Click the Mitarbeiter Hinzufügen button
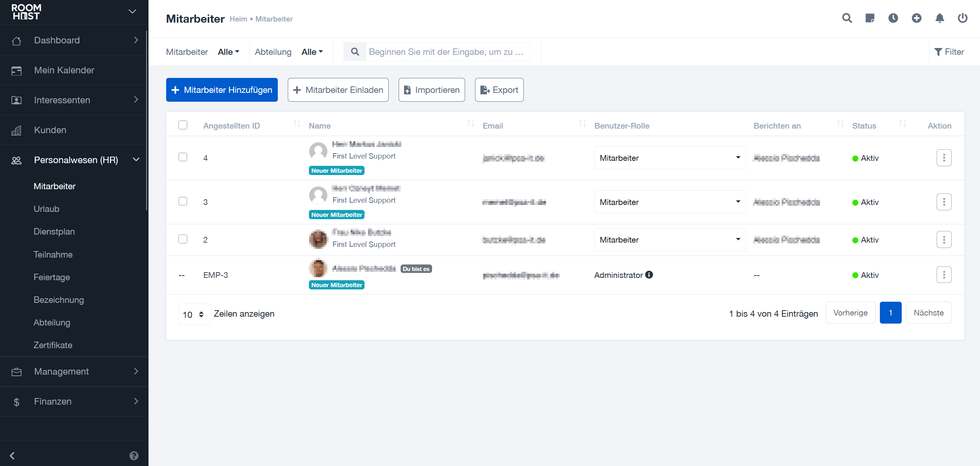The image size is (980, 466). [x=222, y=90]
